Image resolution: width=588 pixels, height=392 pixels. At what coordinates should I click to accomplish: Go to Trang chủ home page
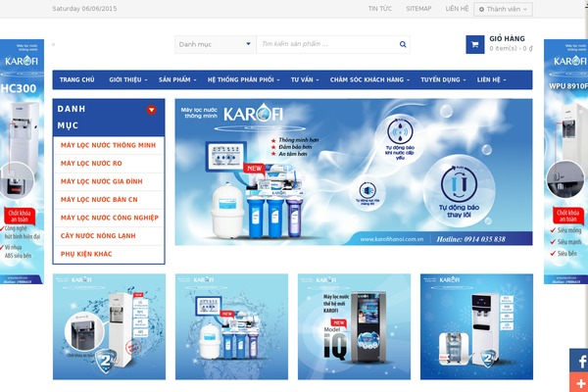pyautogui.click(x=76, y=79)
